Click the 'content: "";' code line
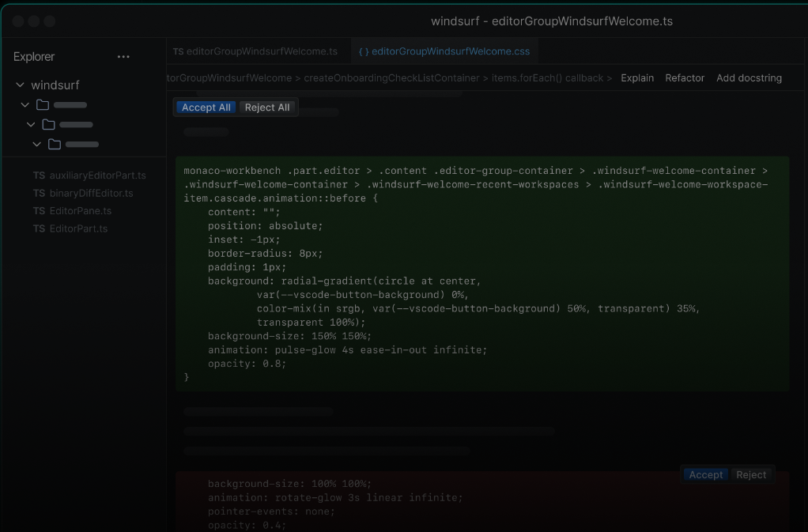Screen dimensions: 808x532 (244, 212)
